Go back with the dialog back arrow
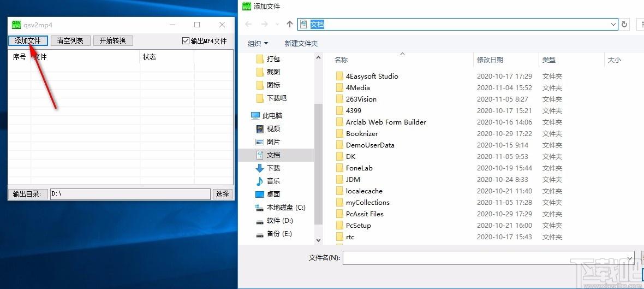This screenshot has height=289, width=644. click(x=248, y=24)
